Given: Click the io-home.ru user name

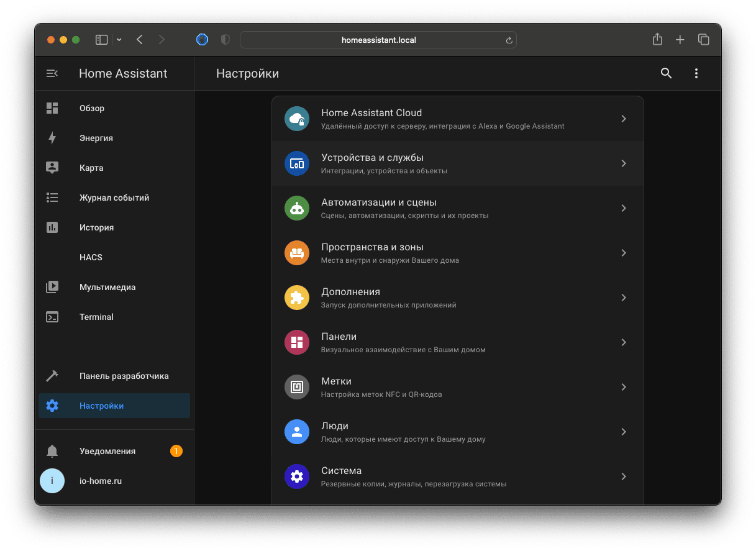Looking at the screenshot, I should point(101,481).
